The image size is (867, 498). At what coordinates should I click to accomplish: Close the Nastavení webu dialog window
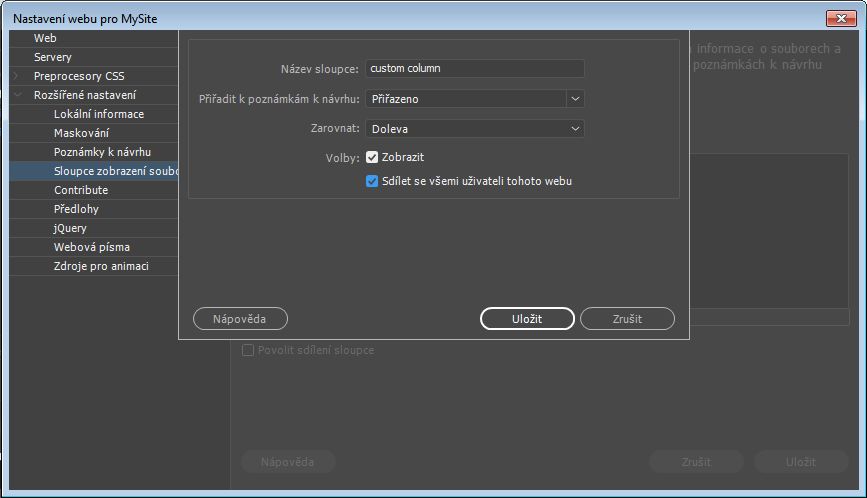point(841,18)
